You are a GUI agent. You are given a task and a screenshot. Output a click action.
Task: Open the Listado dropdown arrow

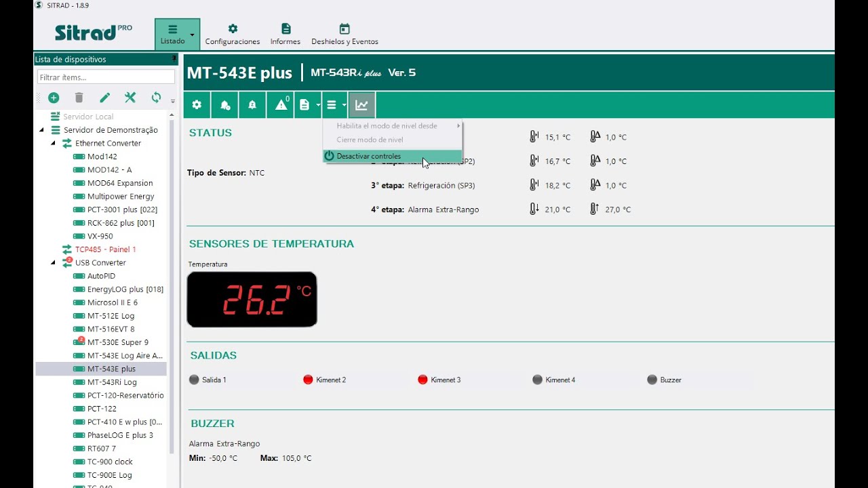[x=193, y=34]
